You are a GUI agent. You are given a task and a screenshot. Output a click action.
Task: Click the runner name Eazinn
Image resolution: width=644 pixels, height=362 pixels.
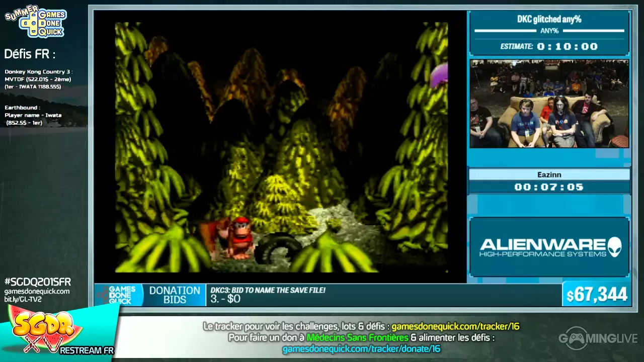pyautogui.click(x=549, y=174)
